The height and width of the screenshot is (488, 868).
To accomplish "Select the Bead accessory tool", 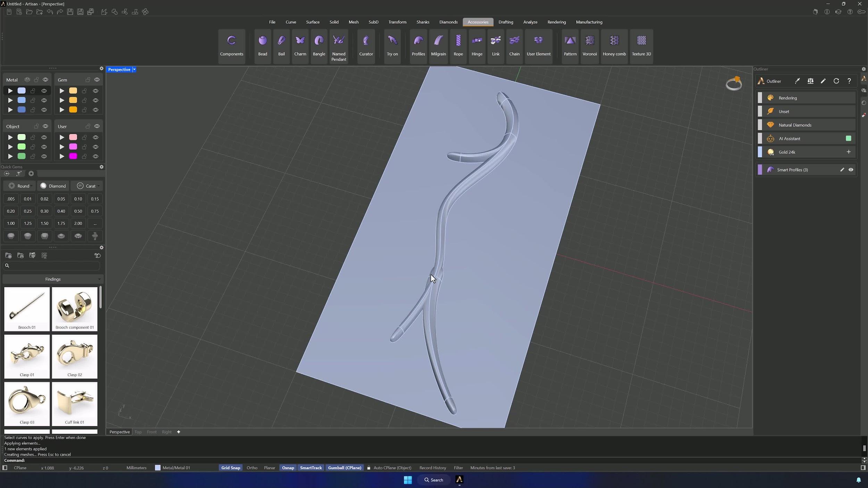I will (262, 46).
